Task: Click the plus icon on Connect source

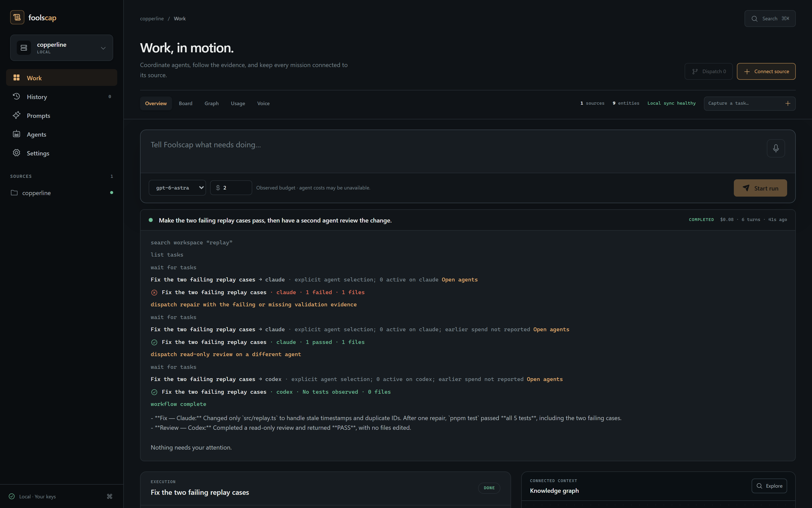Action: point(747,72)
